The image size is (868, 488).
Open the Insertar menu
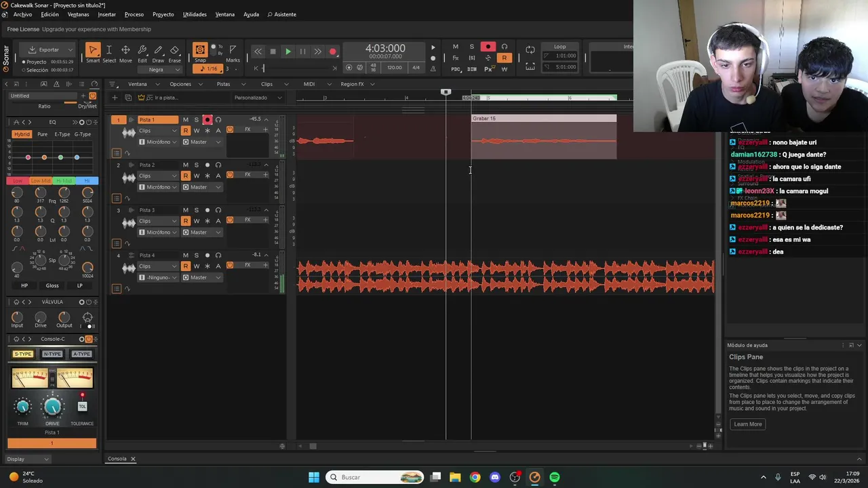pyautogui.click(x=106, y=14)
